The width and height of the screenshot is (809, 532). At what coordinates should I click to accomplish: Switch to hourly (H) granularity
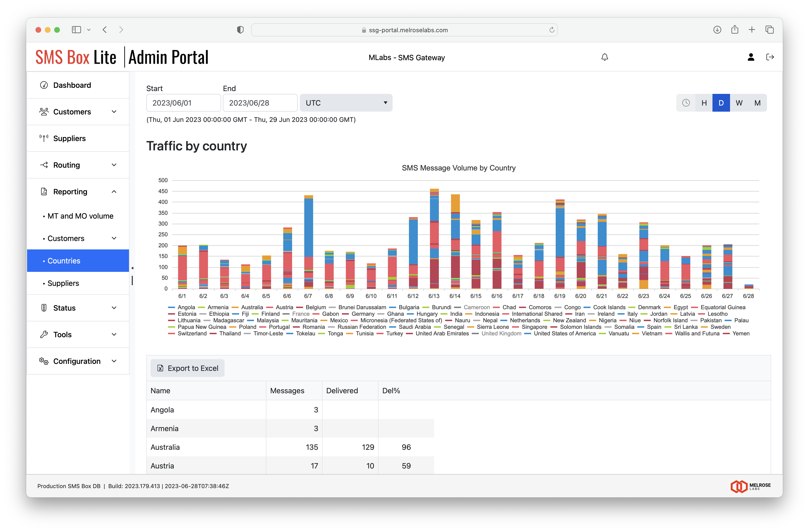click(704, 103)
